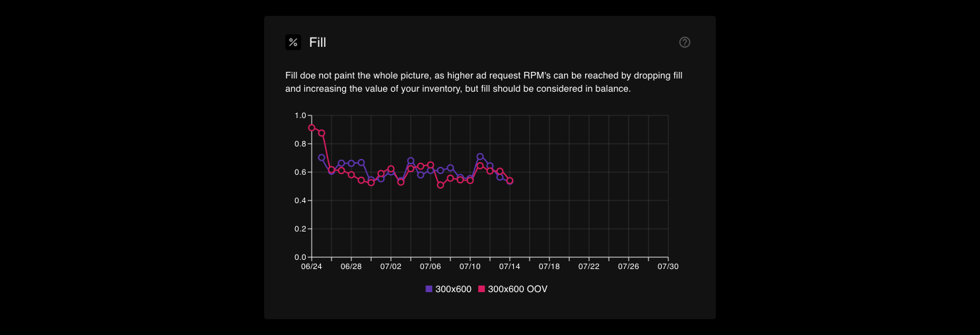Click the help question mark icon
980x335 pixels.
685,42
